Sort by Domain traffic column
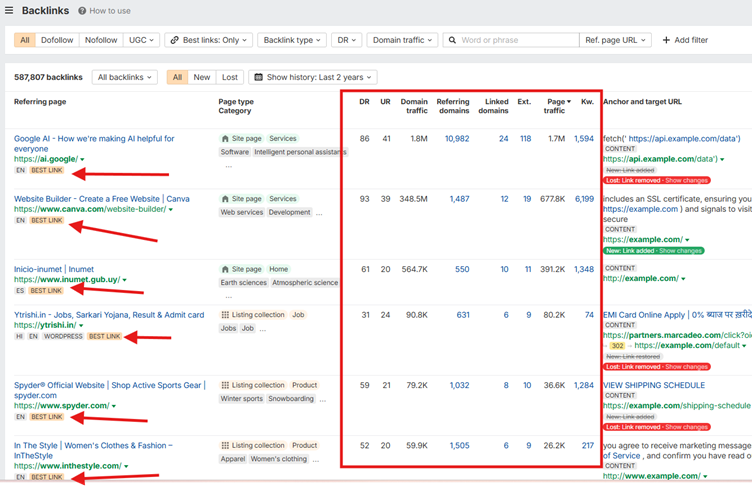 (414, 106)
